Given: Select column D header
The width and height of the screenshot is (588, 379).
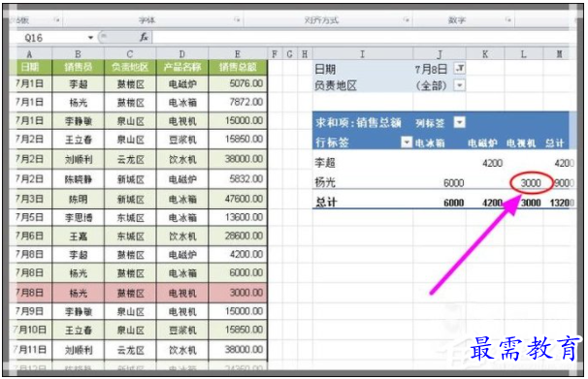Looking at the screenshot, I should coord(181,54).
